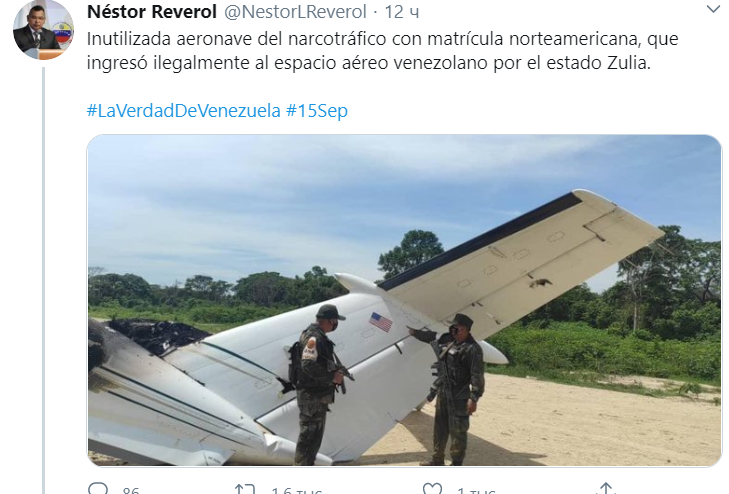Open the @NestorLReverol handle link

(x=296, y=12)
